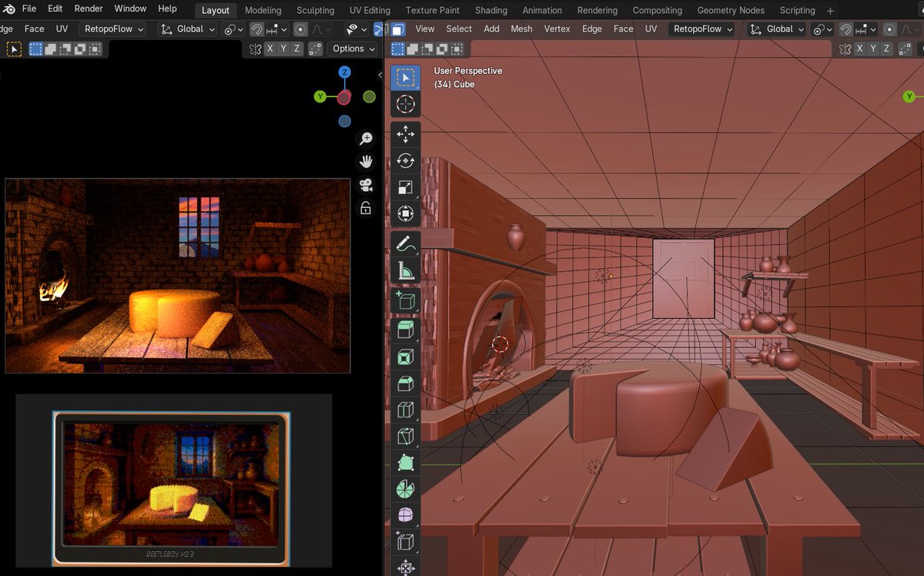
Task: Click the mesh symmetry icon in left viewport
Action: [x=256, y=49]
